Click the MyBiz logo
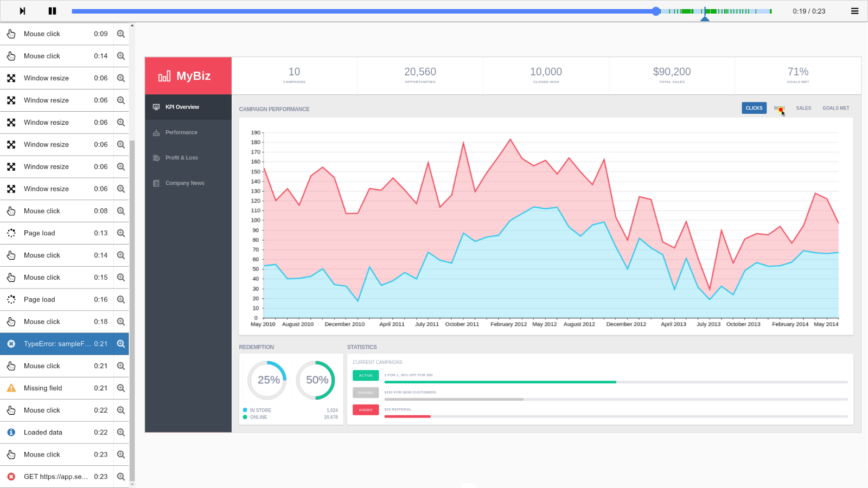The image size is (868, 488). 184,76
